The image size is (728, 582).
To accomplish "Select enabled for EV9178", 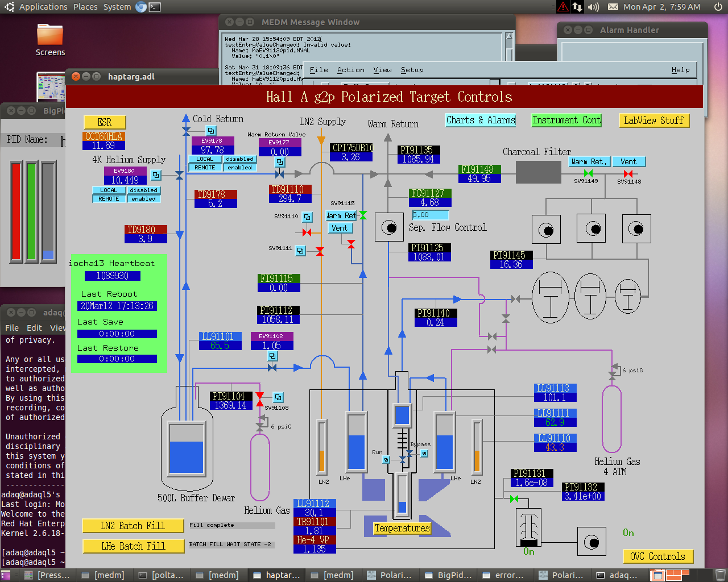I will point(239,168).
